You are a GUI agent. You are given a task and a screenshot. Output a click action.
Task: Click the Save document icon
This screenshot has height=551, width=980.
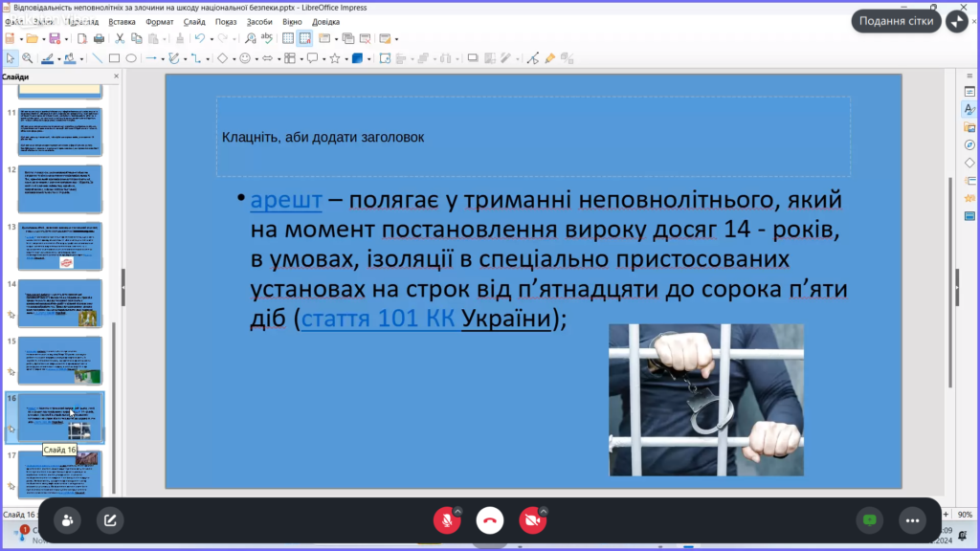[x=54, y=38]
